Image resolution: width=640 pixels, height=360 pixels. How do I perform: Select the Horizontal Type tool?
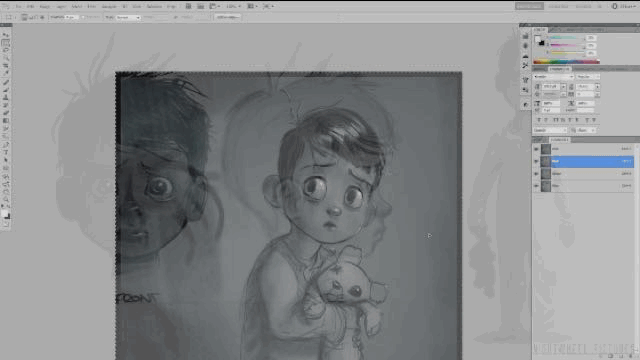tap(6, 152)
